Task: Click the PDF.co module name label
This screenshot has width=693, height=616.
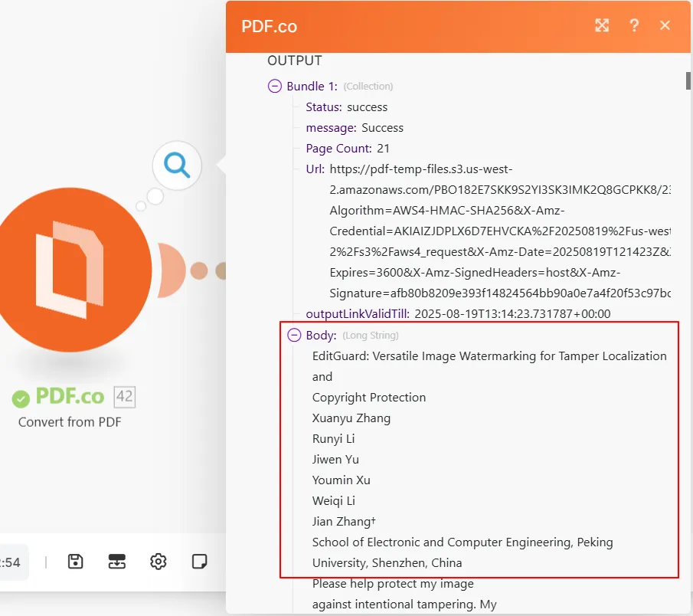Action: pyautogui.click(x=70, y=396)
